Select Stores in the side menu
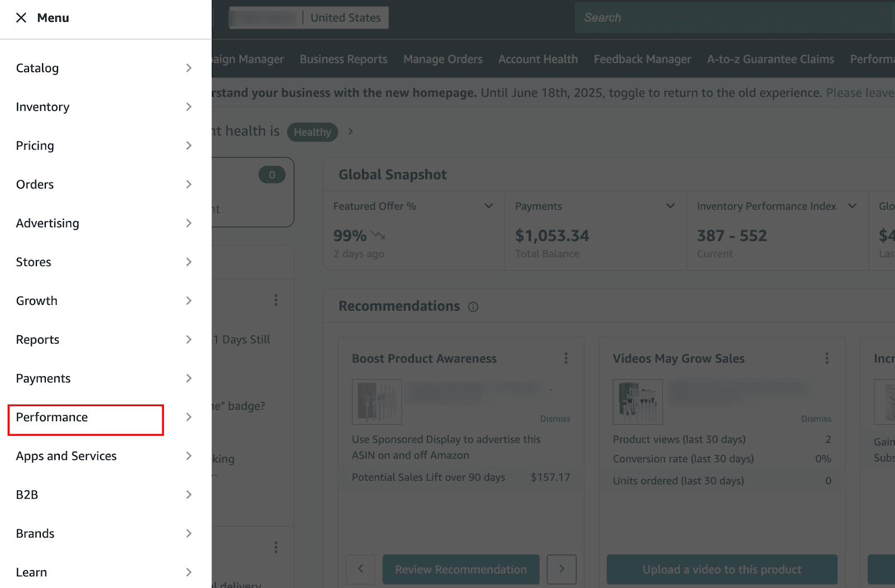The height and width of the screenshot is (588, 895). click(34, 262)
